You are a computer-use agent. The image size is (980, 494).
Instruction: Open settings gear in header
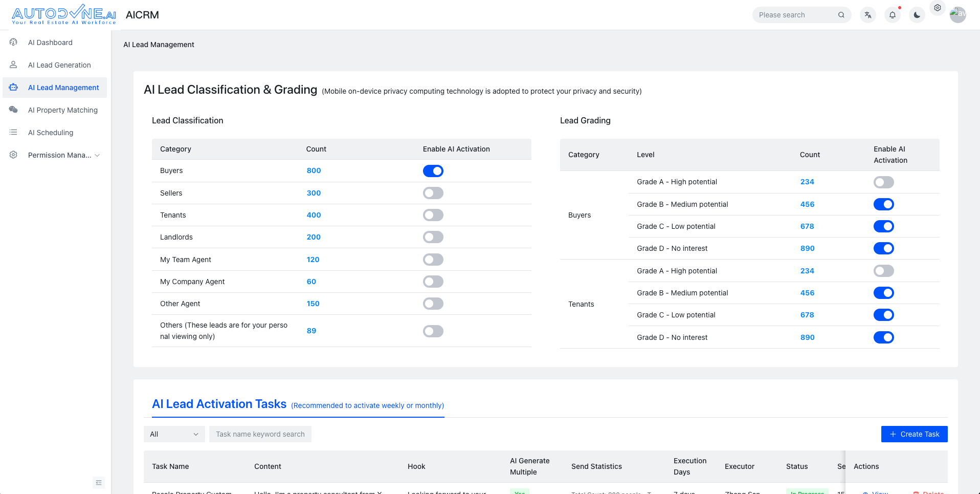(938, 8)
